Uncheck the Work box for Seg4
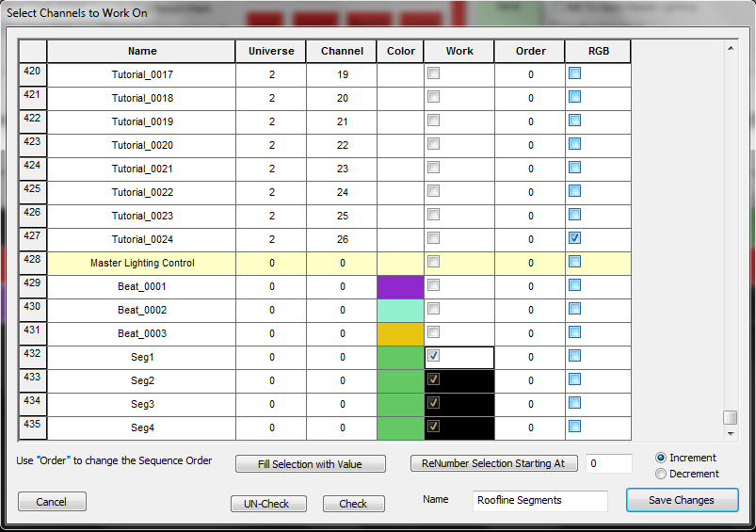Viewport: 756px width, 532px height. pyautogui.click(x=433, y=427)
